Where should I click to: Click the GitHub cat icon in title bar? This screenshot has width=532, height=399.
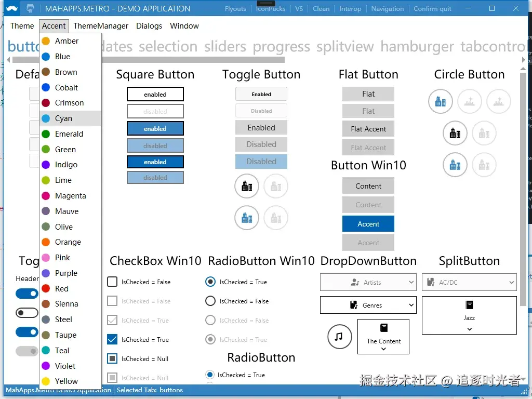click(x=30, y=8)
